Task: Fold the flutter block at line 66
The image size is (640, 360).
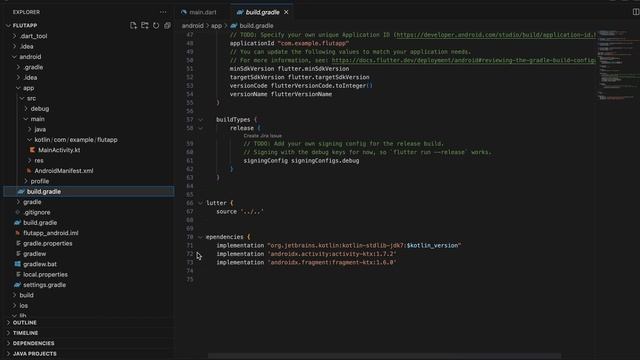Action: [200, 203]
